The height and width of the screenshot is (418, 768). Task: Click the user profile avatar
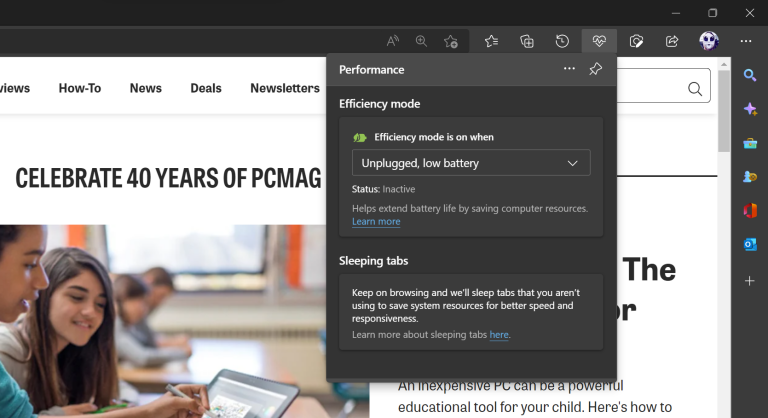click(709, 41)
